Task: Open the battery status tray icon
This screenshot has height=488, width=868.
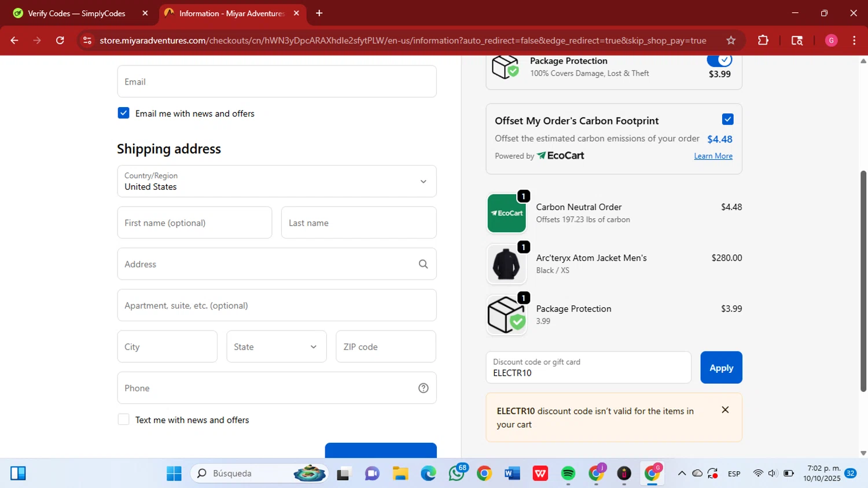Action: pos(788,474)
